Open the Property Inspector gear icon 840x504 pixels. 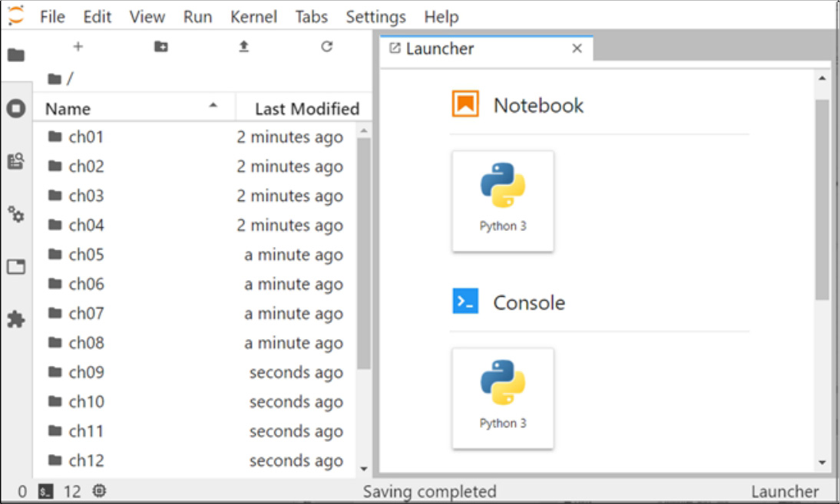coord(16,214)
